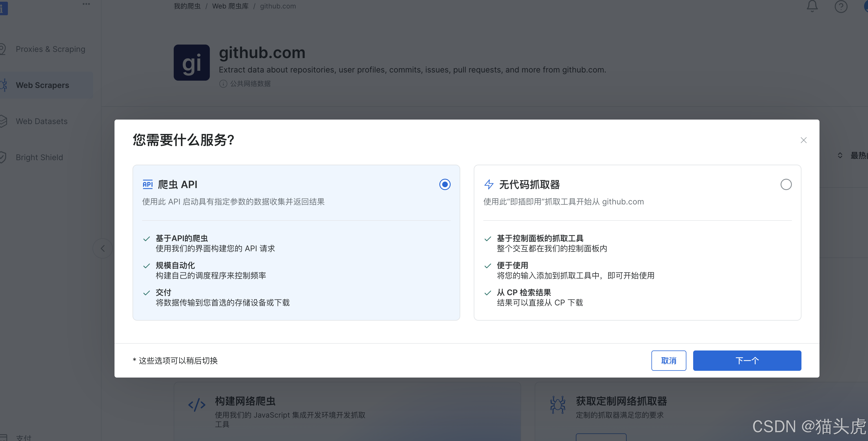The width and height of the screenshot is (868, 441).
Task: Click the lightning bolt 无代码抓取器 icon
Action: point(489,184)
